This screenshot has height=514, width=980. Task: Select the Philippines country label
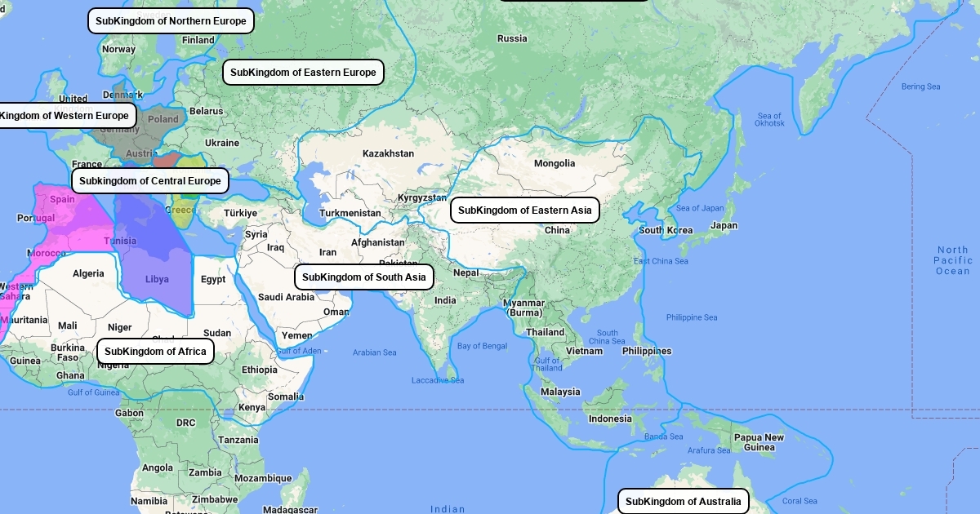click(x=647, y=351)
